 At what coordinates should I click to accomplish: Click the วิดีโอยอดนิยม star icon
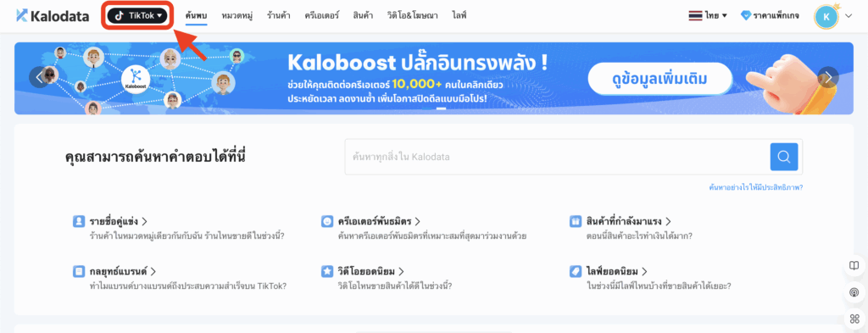327,272
